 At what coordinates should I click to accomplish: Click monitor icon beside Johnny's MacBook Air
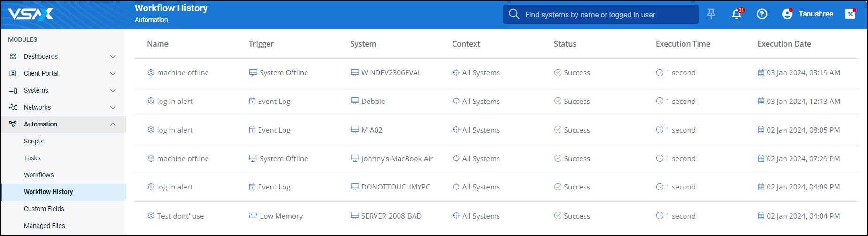tap(355, 158)
